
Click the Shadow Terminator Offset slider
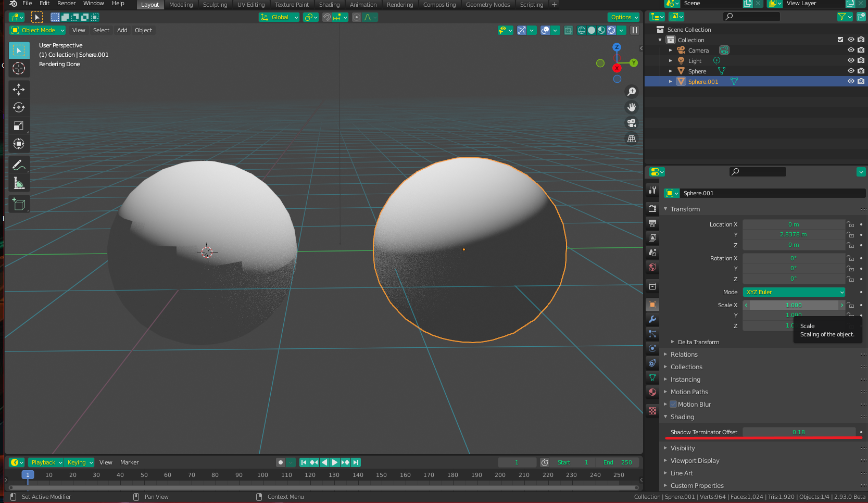(x=799, y=432)
